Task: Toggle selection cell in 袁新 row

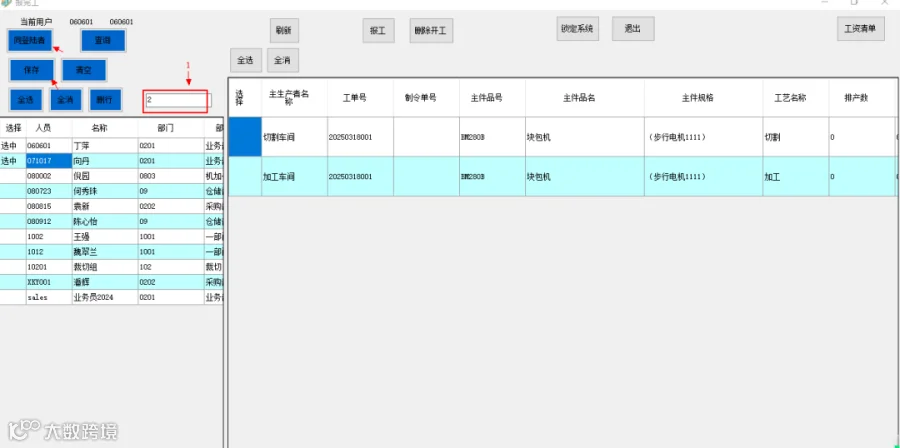Action: click(x=13, y=207)
